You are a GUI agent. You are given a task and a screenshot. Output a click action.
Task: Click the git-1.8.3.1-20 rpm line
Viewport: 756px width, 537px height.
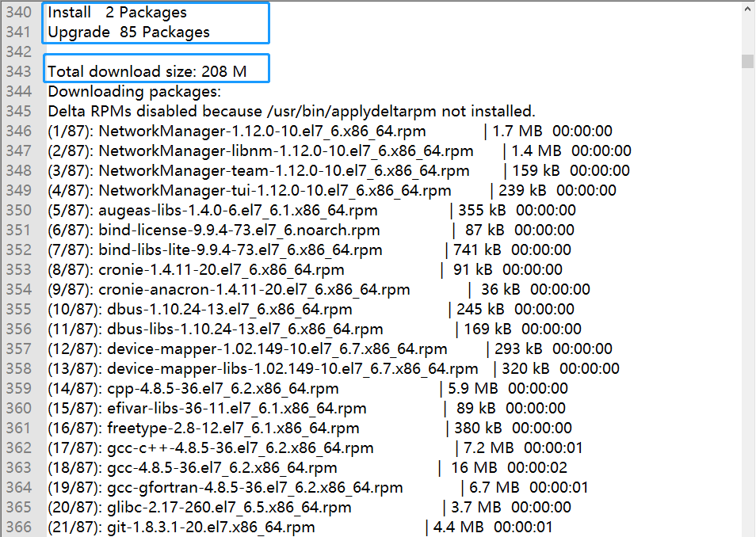(300, 526)
